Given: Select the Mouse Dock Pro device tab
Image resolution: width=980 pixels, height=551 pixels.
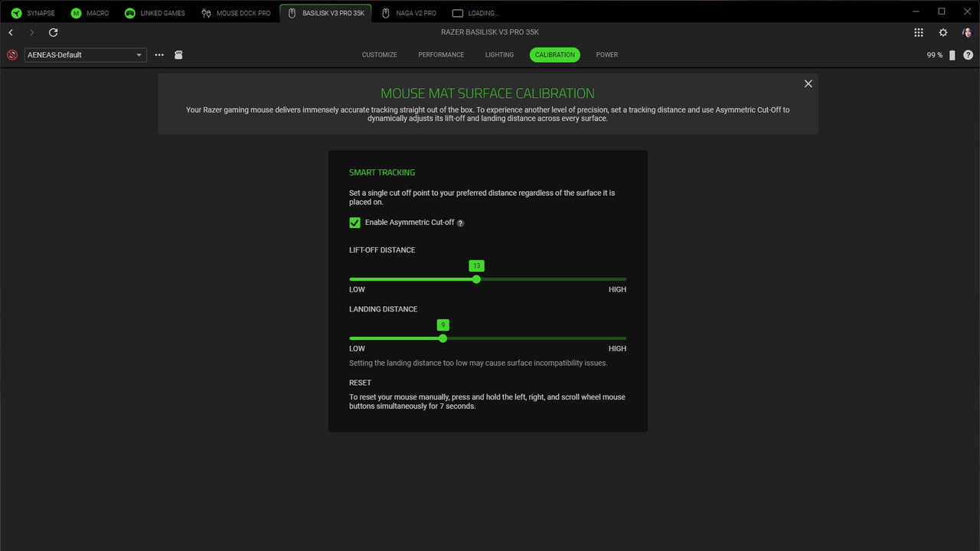Looking at the screenshot, I should point(236,13).
